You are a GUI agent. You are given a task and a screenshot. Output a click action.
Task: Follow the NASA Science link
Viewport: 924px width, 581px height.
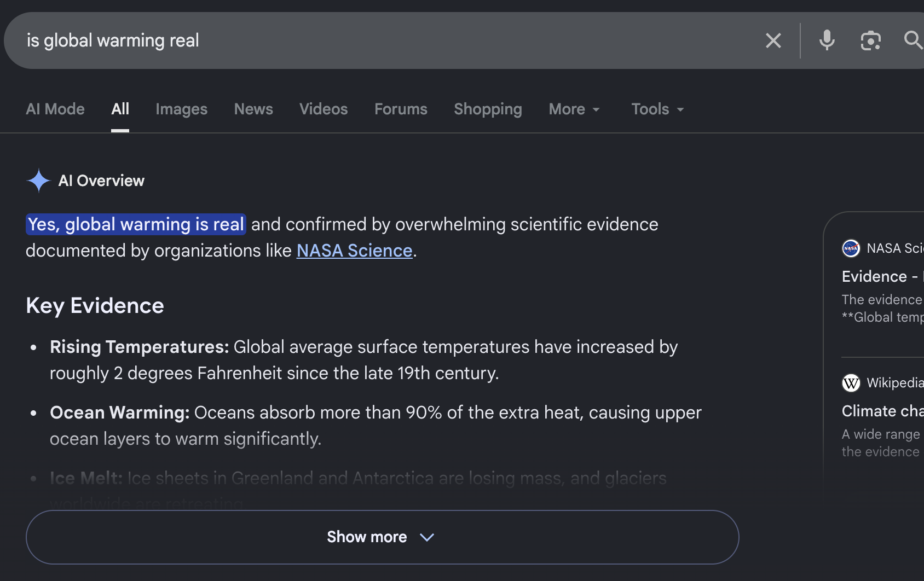(x=354, y=251)
